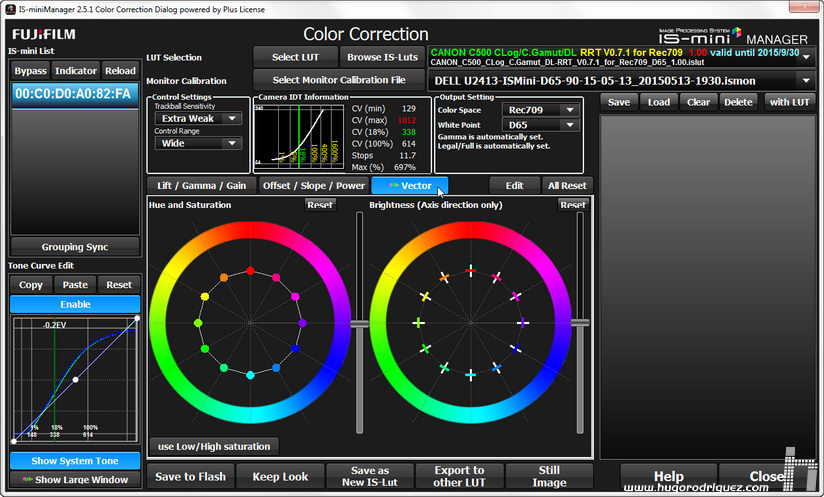Click the preset Load button

click(x=658, y=102)
